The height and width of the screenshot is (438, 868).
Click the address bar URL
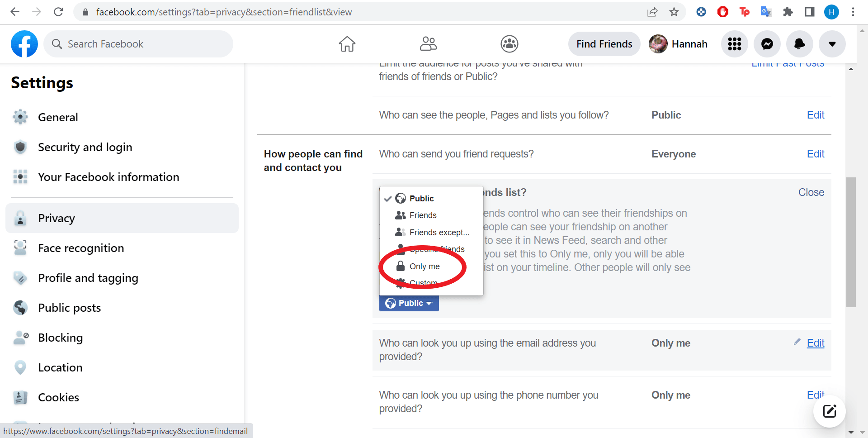pos(224,12)
